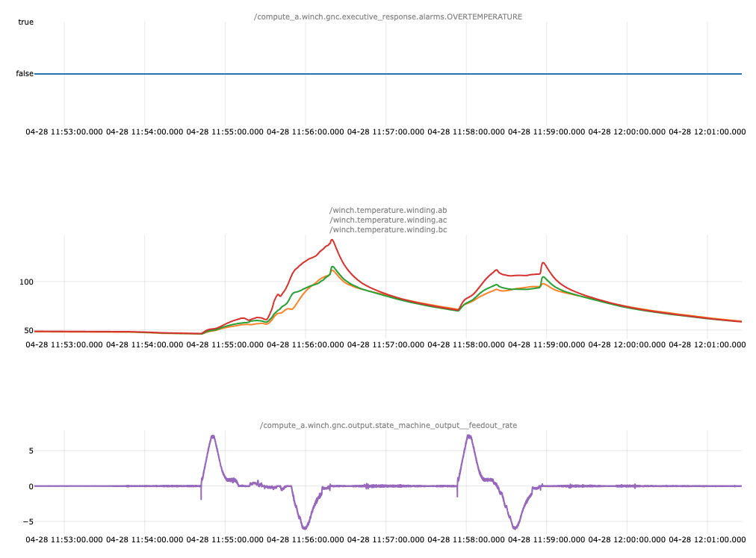This screenshot has height=558, width=756.
Task: Click the '0' tick on the feedout rate axis
Action: (31, 486)
